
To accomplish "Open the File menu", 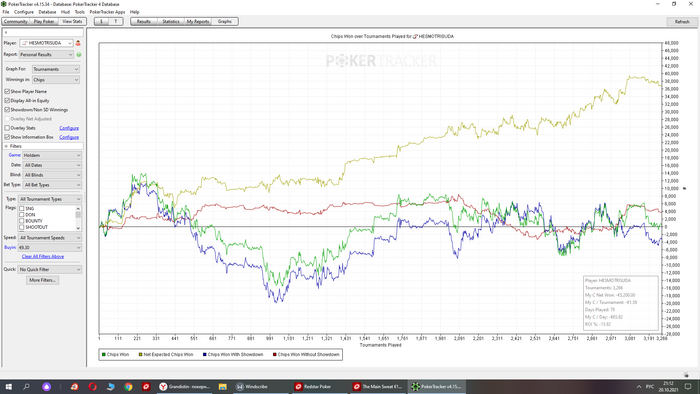I will click(6, 12).
